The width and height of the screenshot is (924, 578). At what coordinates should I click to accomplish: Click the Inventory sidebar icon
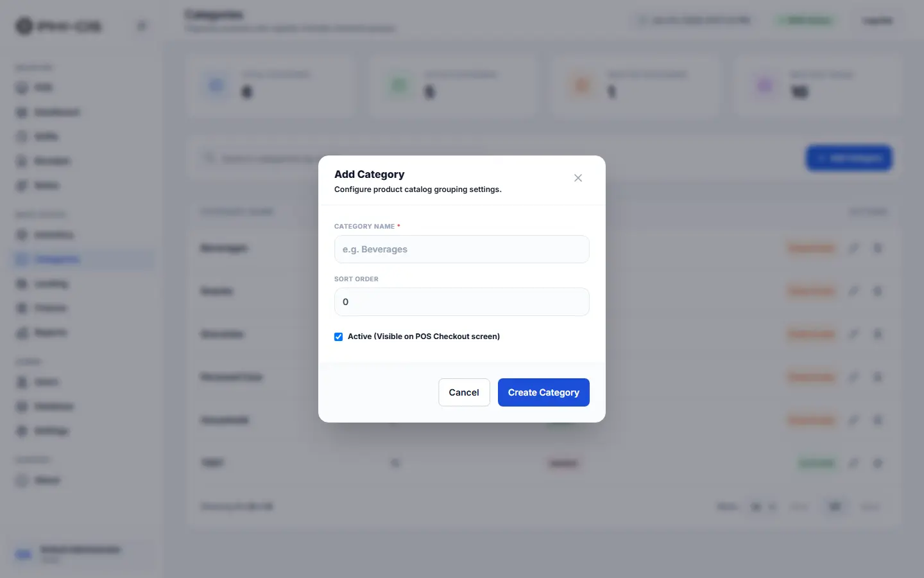click(22, 235)
